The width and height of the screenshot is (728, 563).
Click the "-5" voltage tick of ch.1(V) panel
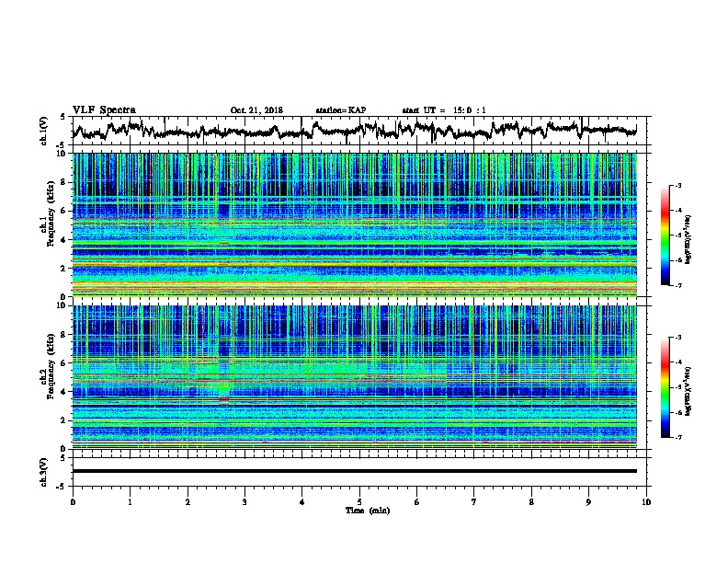point(62,145)
